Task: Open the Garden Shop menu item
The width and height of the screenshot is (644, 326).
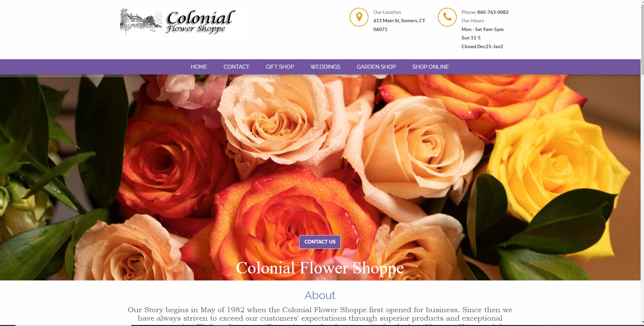Action: pos(376,67)
